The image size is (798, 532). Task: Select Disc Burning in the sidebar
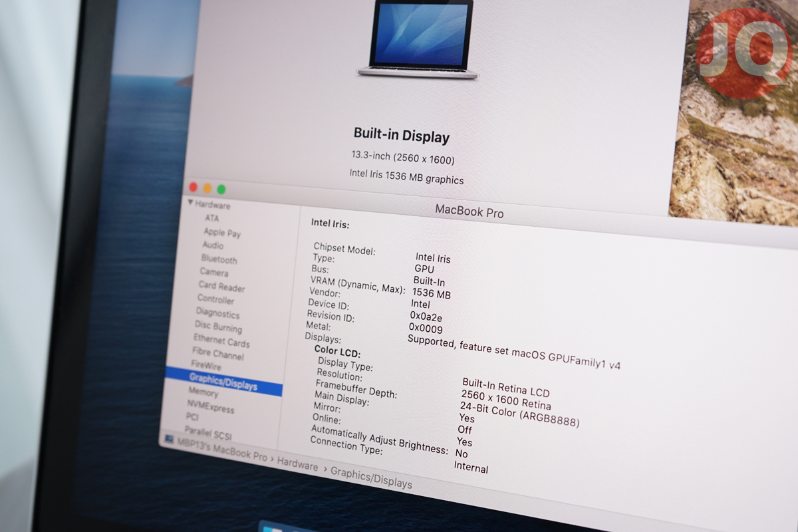218,327
